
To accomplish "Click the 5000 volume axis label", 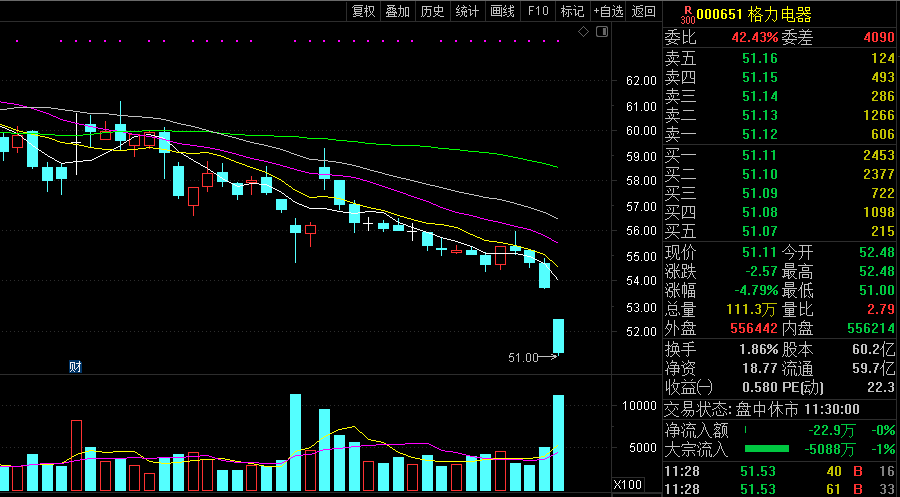I will coord(643,447).
